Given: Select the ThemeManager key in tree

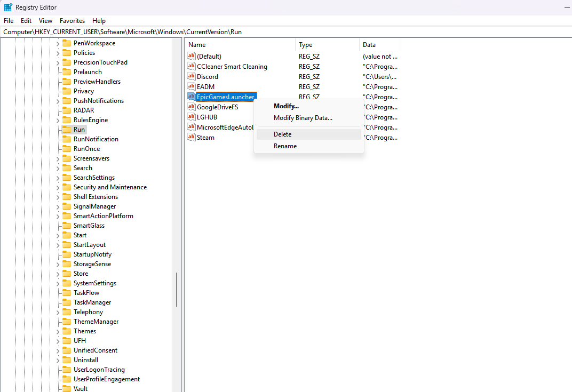Looking at the screenshot, I should click(x=96, y=321).
